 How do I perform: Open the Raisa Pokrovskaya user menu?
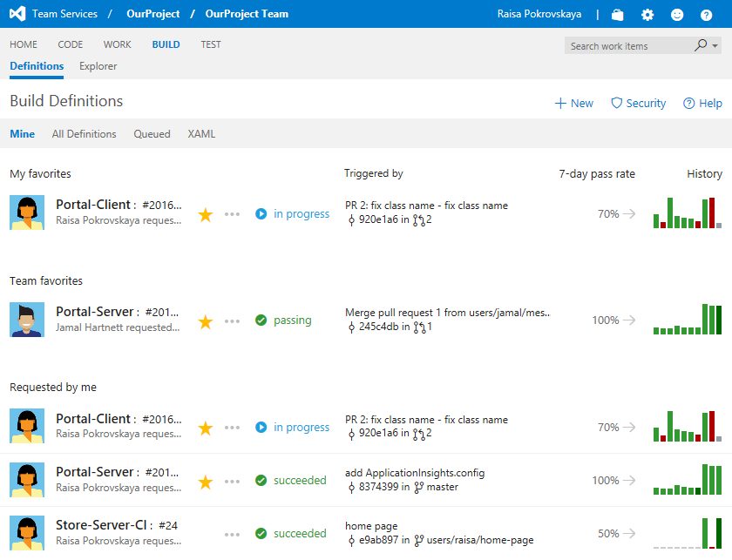click(539, 14)
